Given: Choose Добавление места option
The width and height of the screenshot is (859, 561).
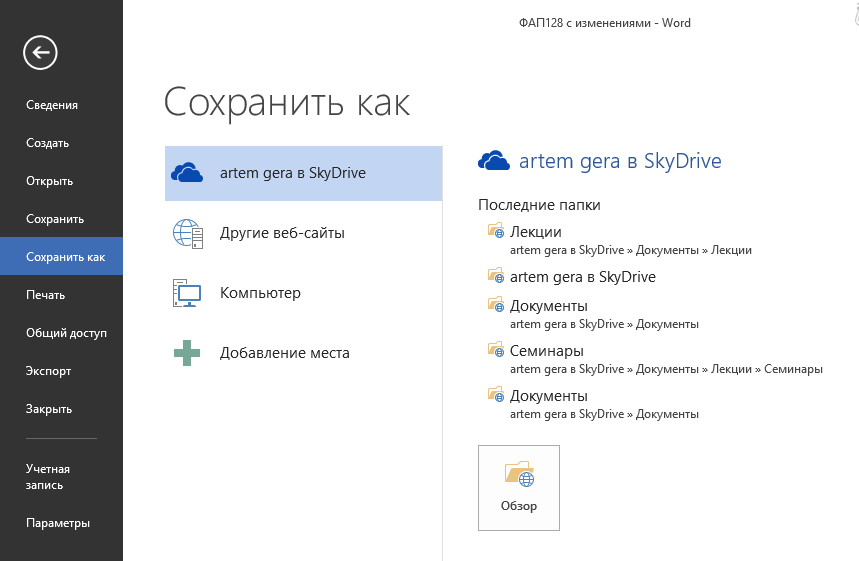Looking at the screenshot, I should point(303,353).
